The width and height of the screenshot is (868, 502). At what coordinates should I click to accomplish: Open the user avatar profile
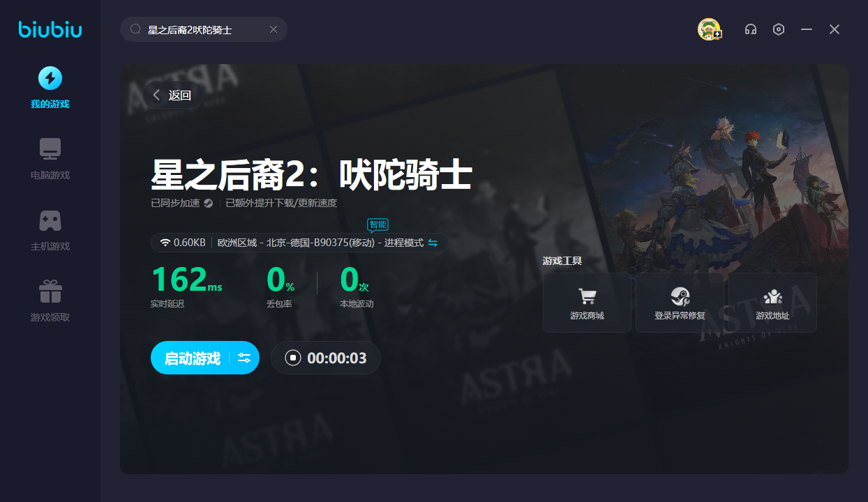709,29
